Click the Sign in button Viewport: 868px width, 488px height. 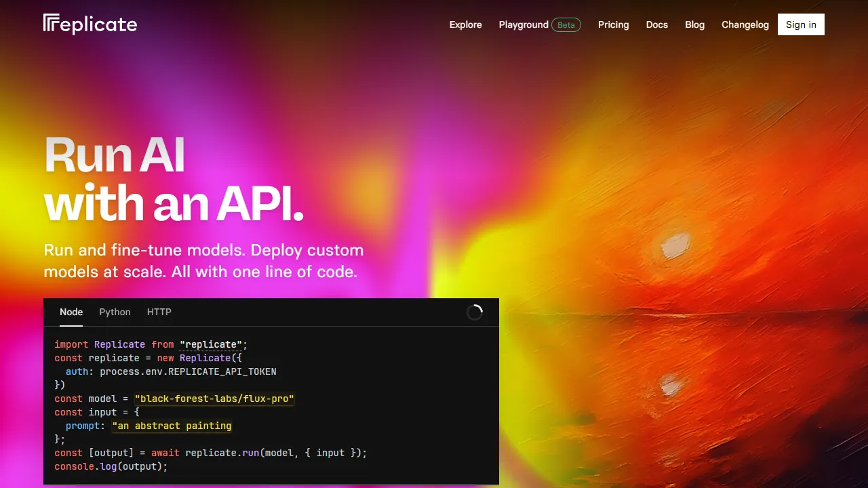click(801, 24)
